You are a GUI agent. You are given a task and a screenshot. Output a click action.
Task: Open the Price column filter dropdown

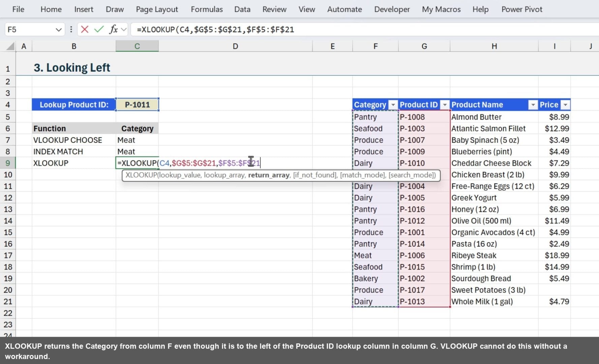[x=565, y=105]
